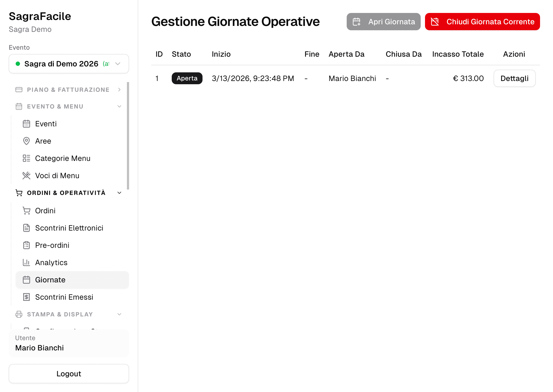Click the Mario Bianchi user card
This screenshot has height=392, width=553.
pos(69,343)
